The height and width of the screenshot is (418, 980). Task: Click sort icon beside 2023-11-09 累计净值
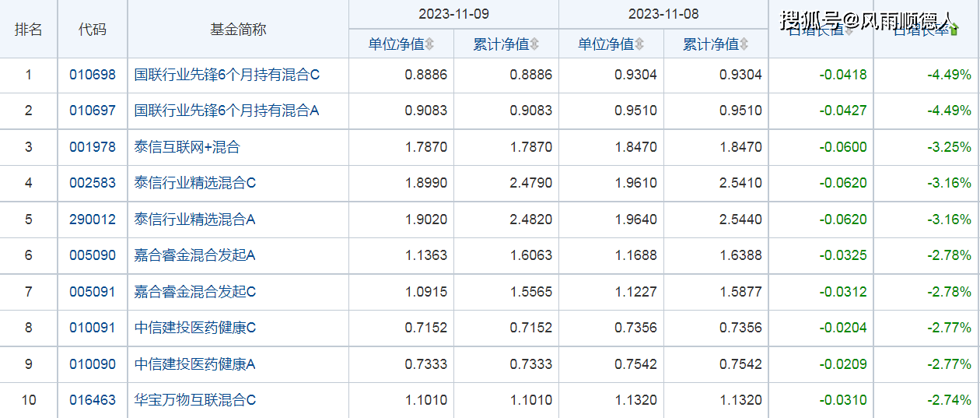[534, 44]
